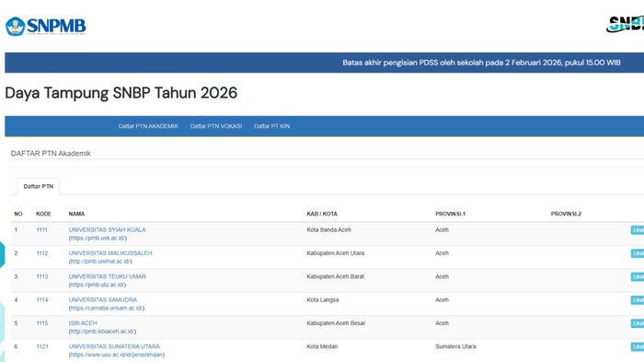The width and height of the screenshot is (644, 362).
Task: Click the pmb.usk.ac.id URL text
Action: point(98,239)
